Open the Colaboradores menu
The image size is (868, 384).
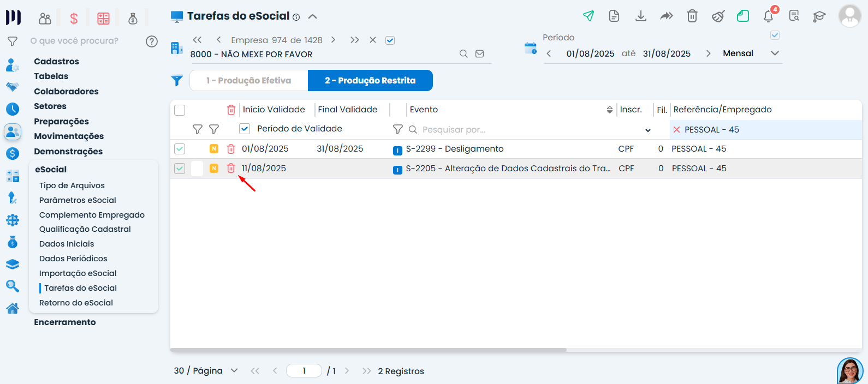[x=66, y=92]
